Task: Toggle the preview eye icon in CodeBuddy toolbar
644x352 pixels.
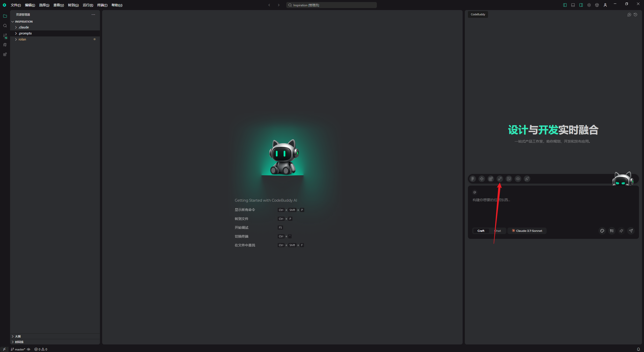Action: click(x=518, y=179)
